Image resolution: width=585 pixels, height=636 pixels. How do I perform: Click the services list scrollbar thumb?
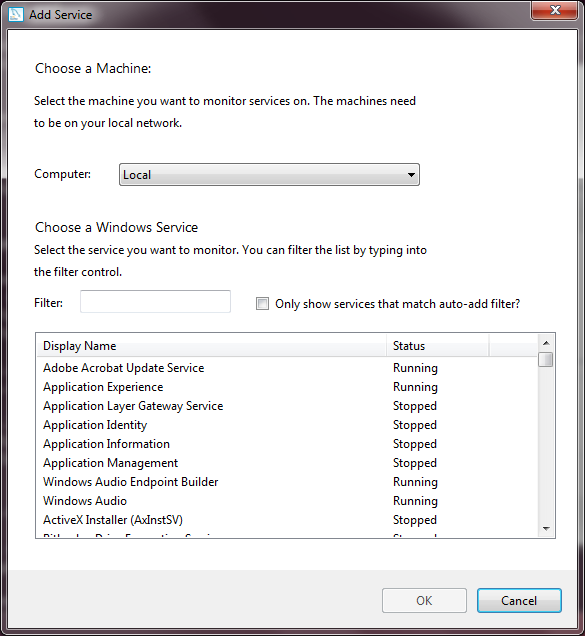(x=546, y=360)
